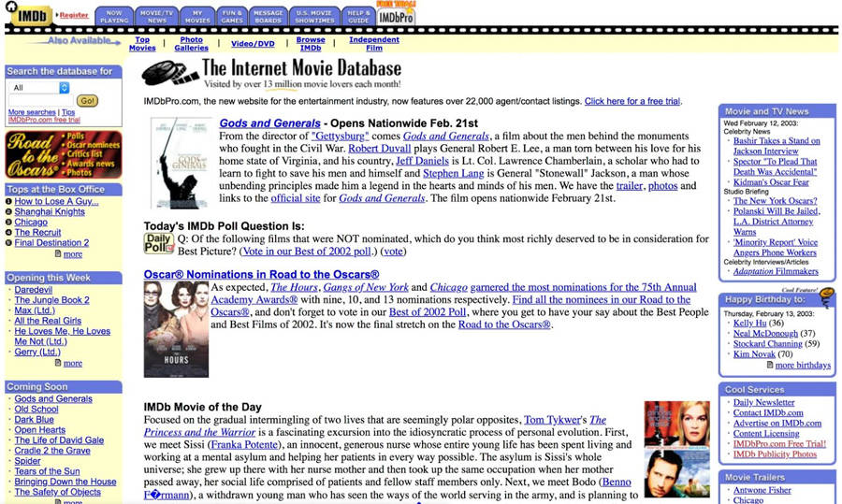The height and width of the screenshot is (504, 842).
Task: Open the search category dropdown set to All
Action: click(40, 88)
